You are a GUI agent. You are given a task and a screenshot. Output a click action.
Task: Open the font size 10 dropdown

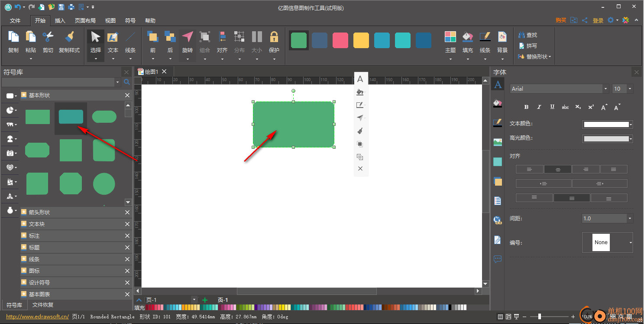pos(630,89)
